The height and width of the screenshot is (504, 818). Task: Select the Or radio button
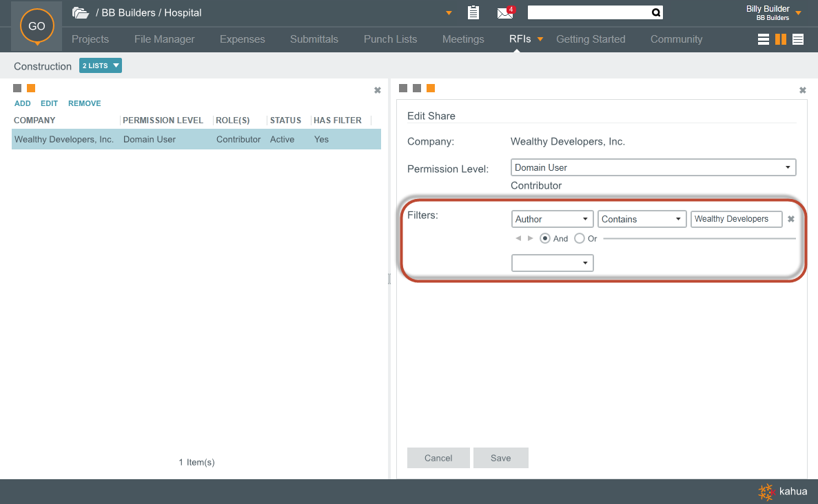tap(580, 238)
